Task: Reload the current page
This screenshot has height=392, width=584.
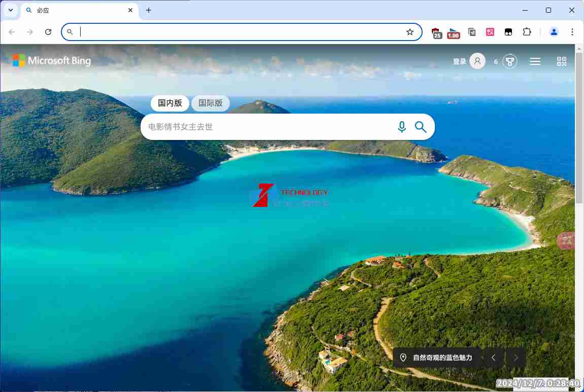Action: (48, 32)
